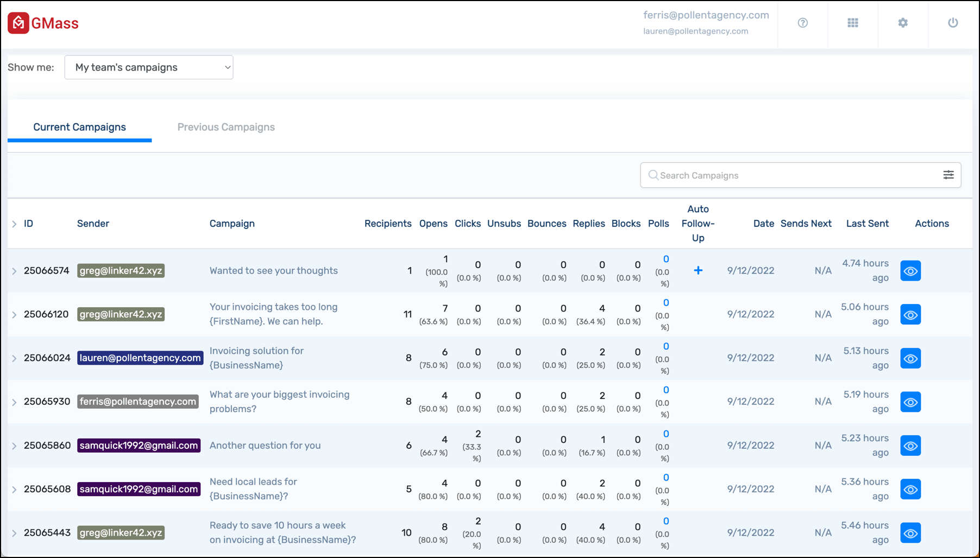980x558 pixels.
Task: Click sender tag ferris@pollentagency.com in table
Action: (x=137, y=402)
